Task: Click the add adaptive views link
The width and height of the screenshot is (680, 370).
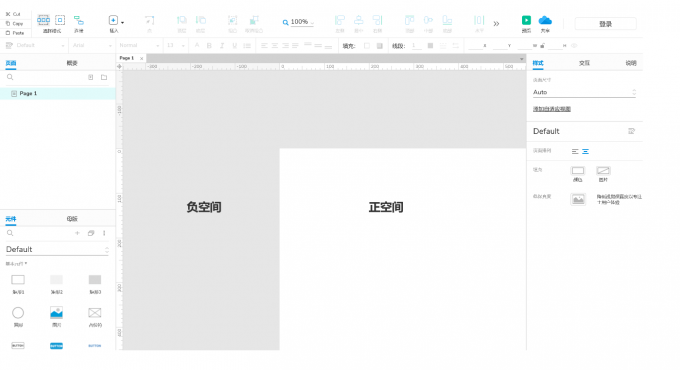Action: point(552,109)
